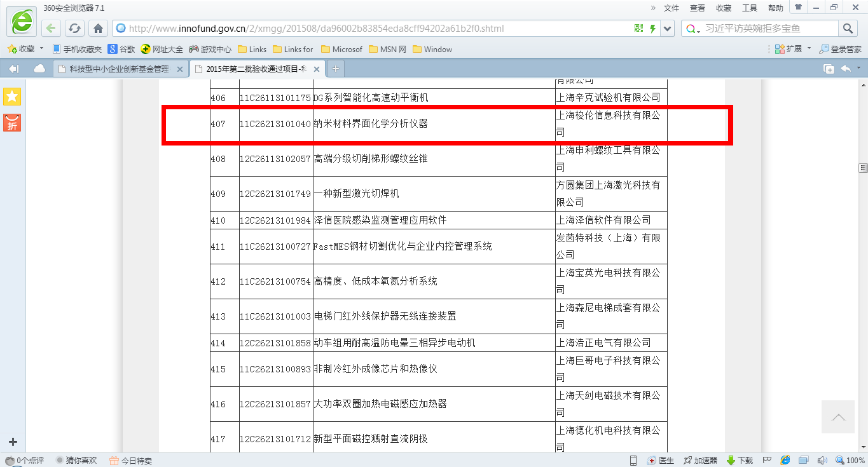
Task: Click the QR code icon in address bar
Action: tap(639, 29)
